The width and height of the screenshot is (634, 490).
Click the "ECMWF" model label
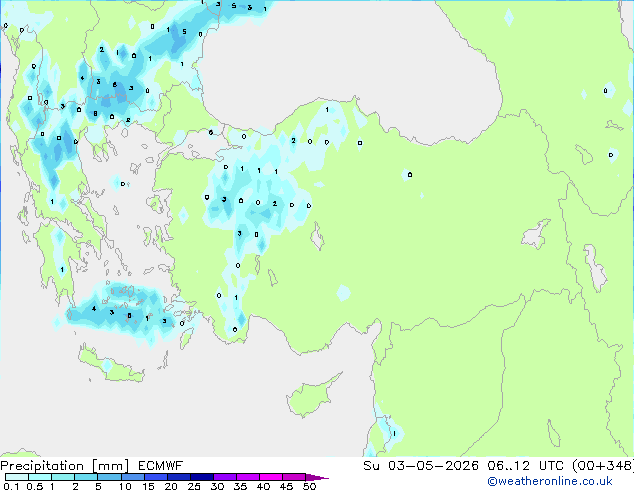(161, 466)
